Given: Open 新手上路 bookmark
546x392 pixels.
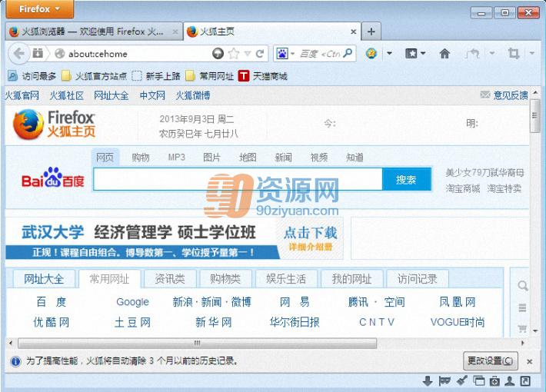Looking at the screenshot, I should (156, 76).
